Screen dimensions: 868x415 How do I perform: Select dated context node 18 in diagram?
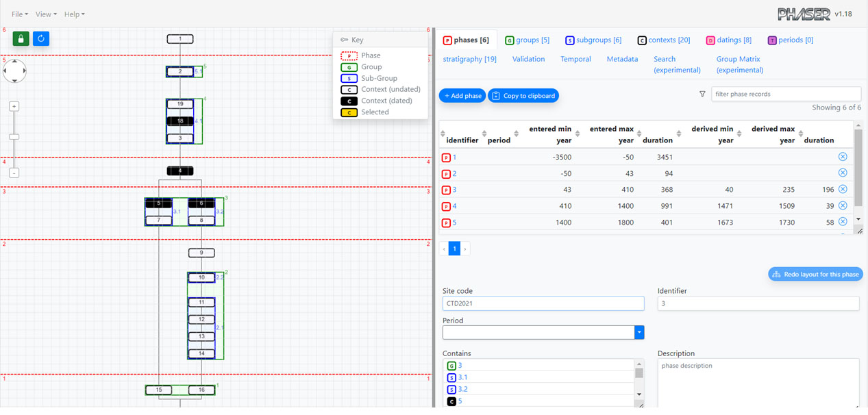tap(179, 121)
